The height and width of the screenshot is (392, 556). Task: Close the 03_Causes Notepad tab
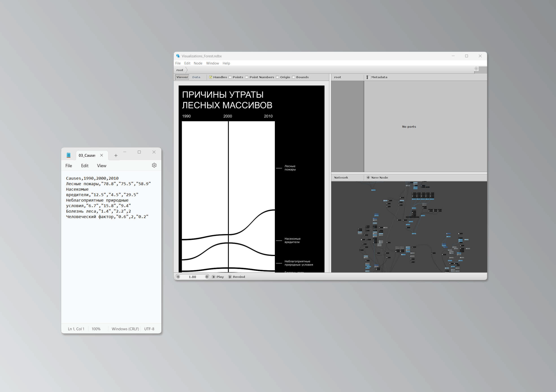tap(102, 155)
